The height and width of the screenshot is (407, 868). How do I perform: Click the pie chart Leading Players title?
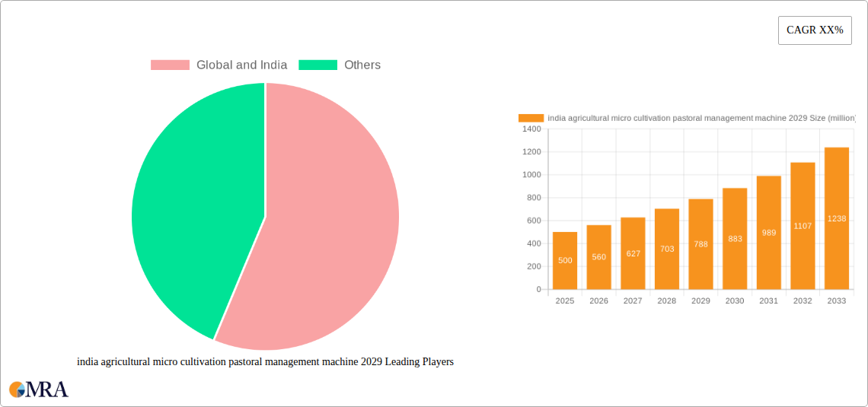[265, 362]
